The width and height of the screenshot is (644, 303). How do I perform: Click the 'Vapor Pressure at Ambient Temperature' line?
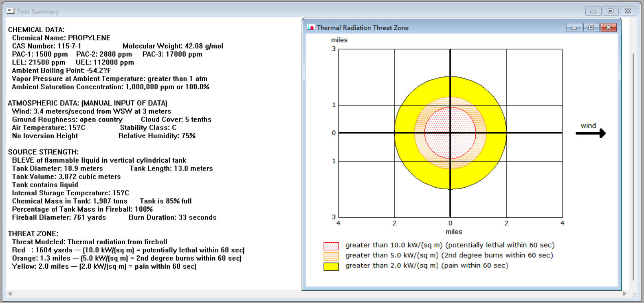tap(110, 79)
